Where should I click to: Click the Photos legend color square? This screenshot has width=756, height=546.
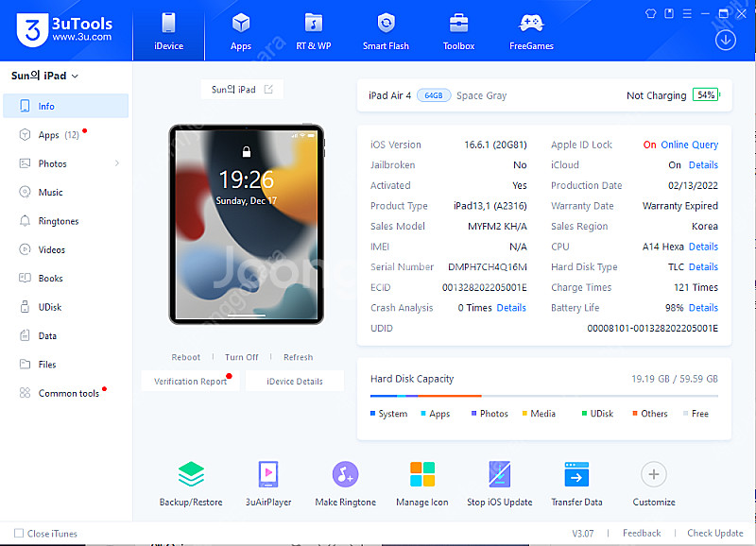pyautogui.click(x=474, y=413)
